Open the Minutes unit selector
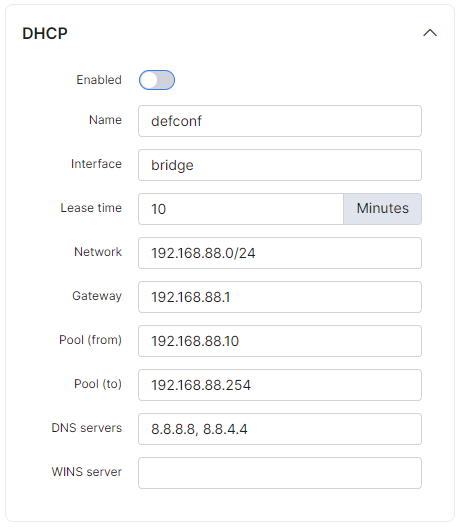Image resolution: width=467 pixels, height=530 pixels. [x=383, y=209]
